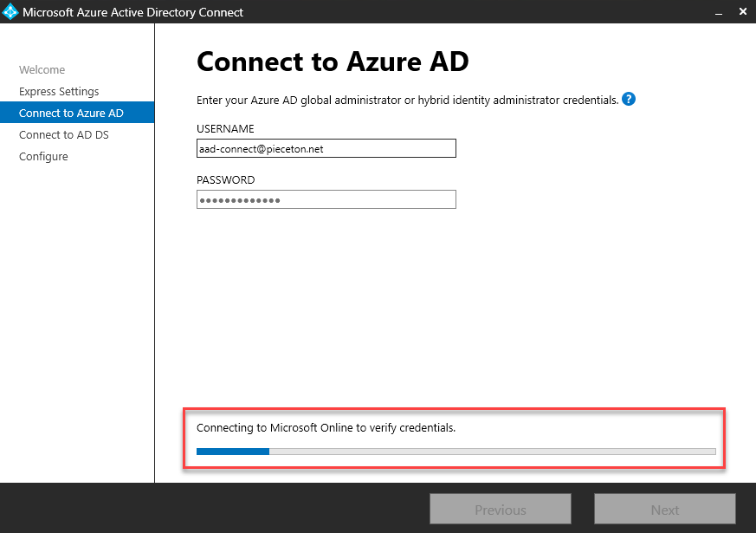The image size is (756, 533).
Task: Click the window title text
Action: (133, 12)
